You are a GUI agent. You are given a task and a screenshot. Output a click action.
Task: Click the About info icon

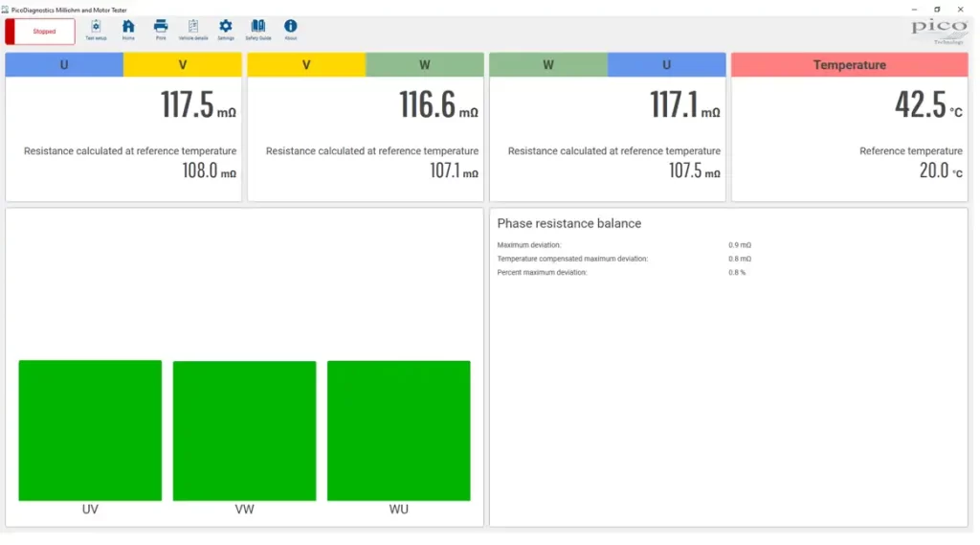click(291, 30)
